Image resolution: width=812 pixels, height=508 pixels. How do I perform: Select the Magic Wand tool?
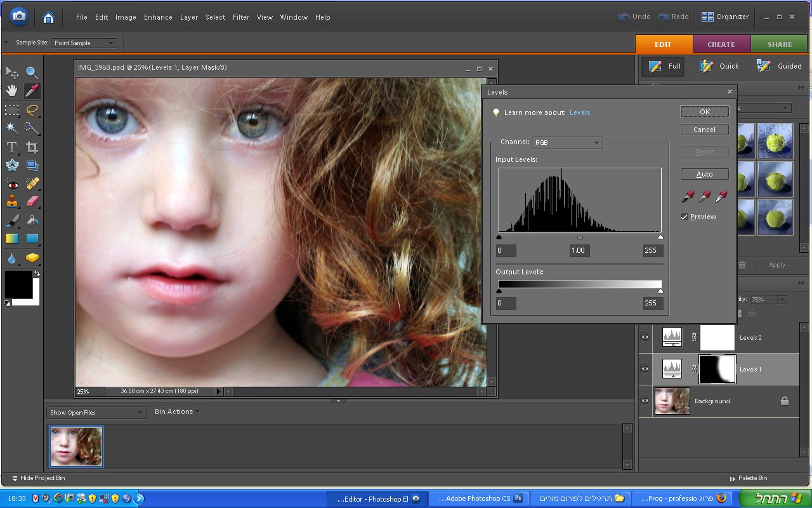point(11,128)
